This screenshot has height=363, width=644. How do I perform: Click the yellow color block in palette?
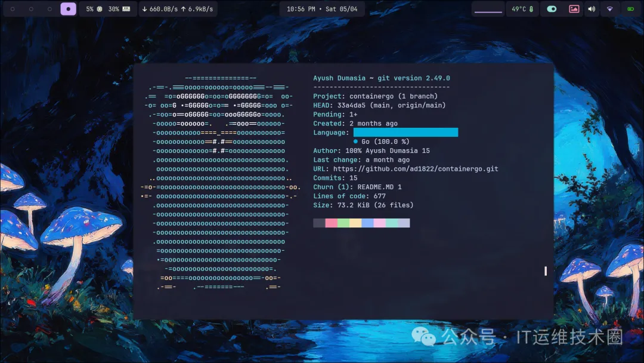point(355,223)
